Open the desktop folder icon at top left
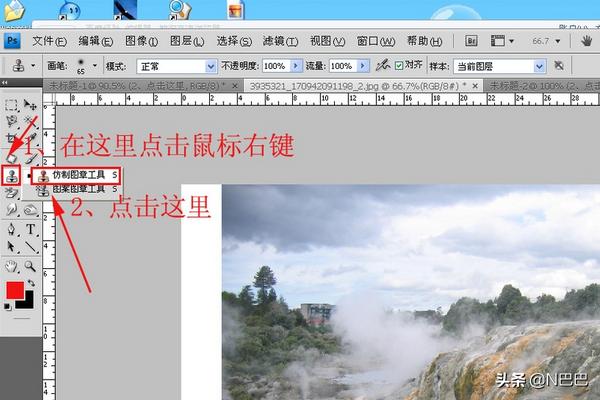Viewport: 600px width, 400px height. click(x=14, y=10)
